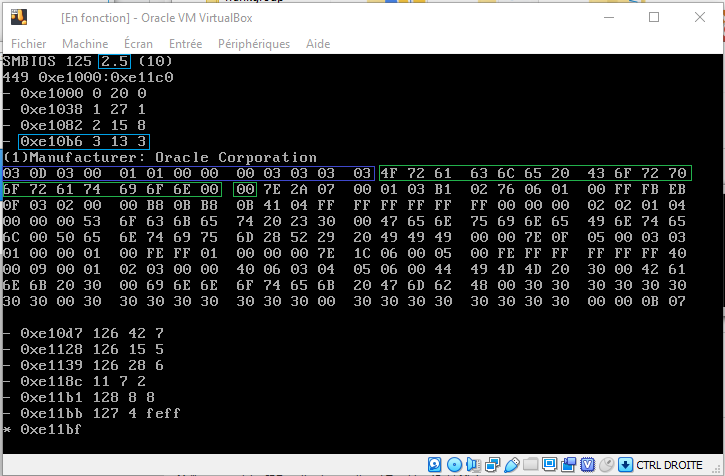Click the '* 0xe11bf' final line
The height and width of the screenshot is (476, 725).
click(x=42, y=429)
